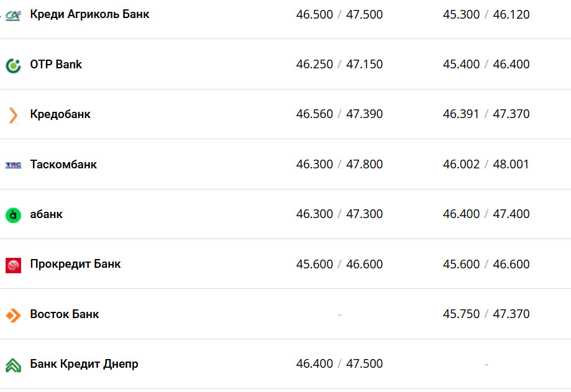
Task: Click the OTP Bank rate 45.400 / 46.400
Action: coord(486,65)
